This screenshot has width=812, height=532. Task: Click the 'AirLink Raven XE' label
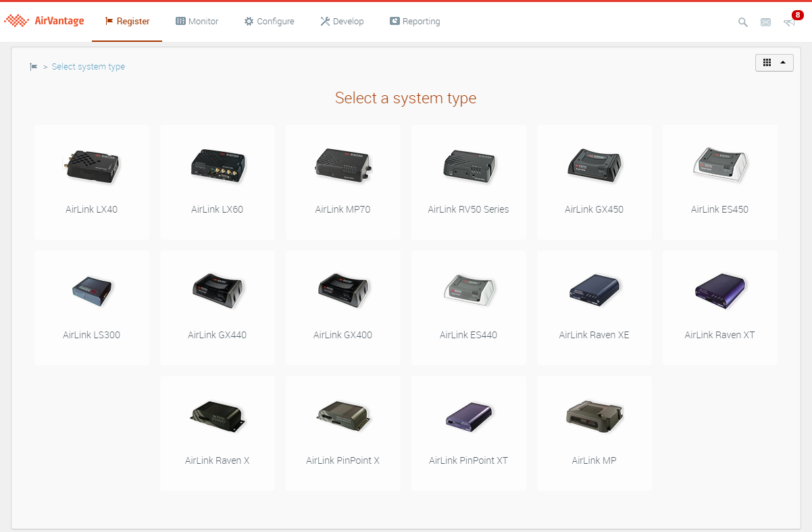(594, 335)
